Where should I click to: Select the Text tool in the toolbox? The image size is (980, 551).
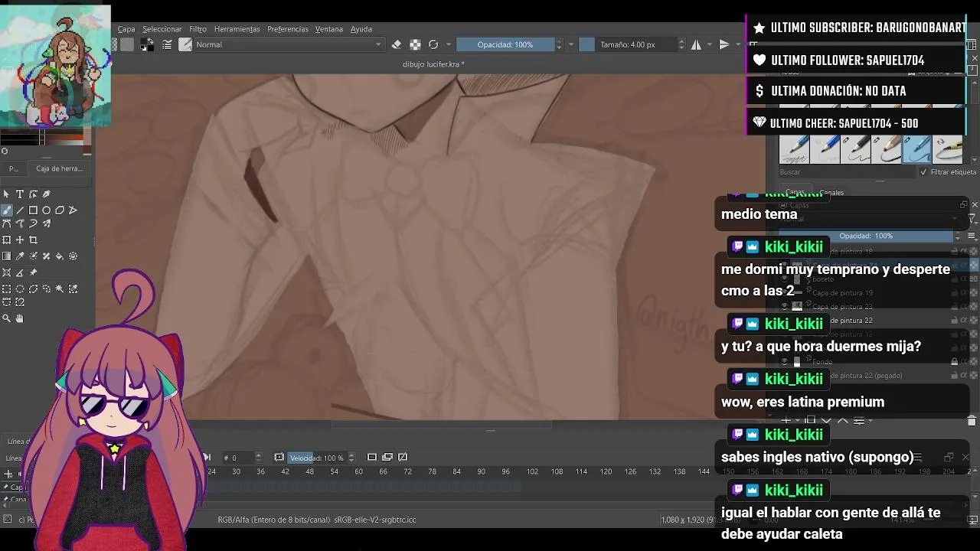pyautogui.click(x=20, y=194)
